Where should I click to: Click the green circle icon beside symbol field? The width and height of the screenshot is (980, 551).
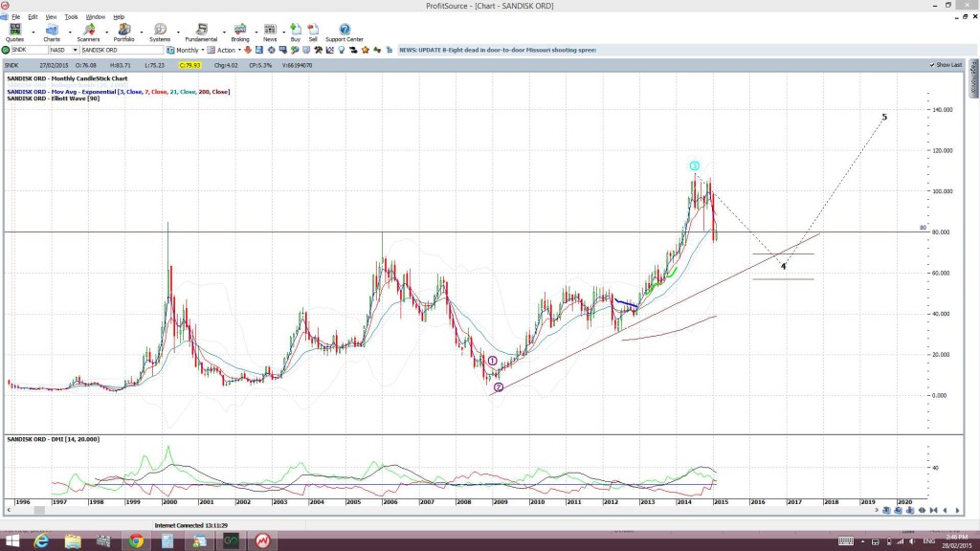(6, 50)
